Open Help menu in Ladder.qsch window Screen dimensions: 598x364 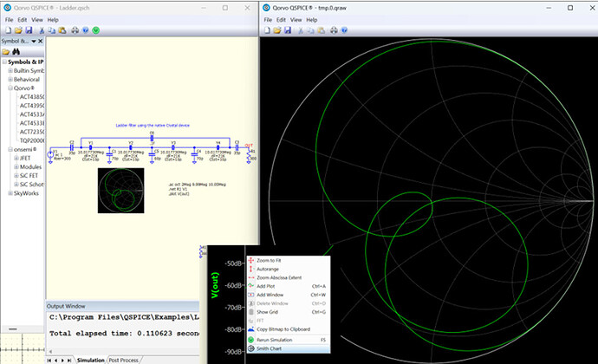tap(53, 20)
